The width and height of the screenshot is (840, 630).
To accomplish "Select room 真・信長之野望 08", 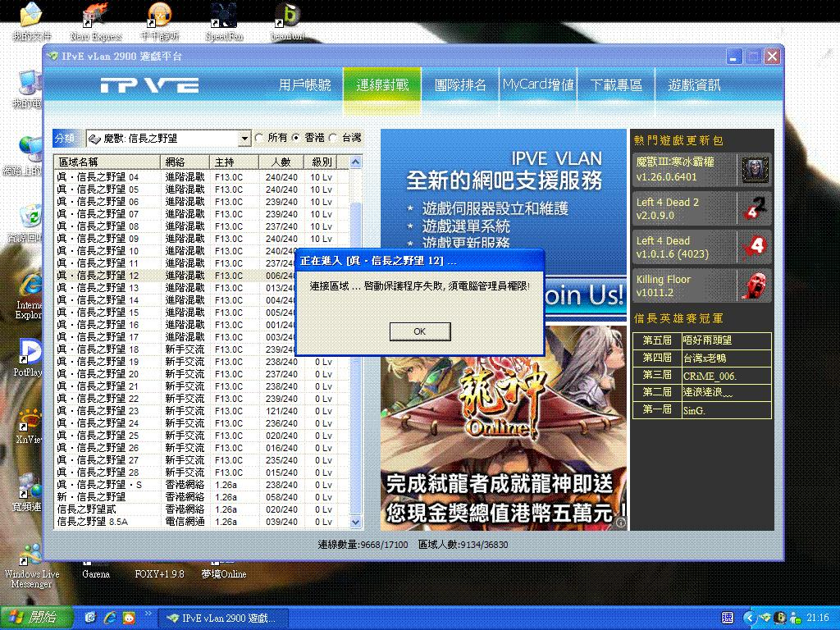I will pos(202,226).
